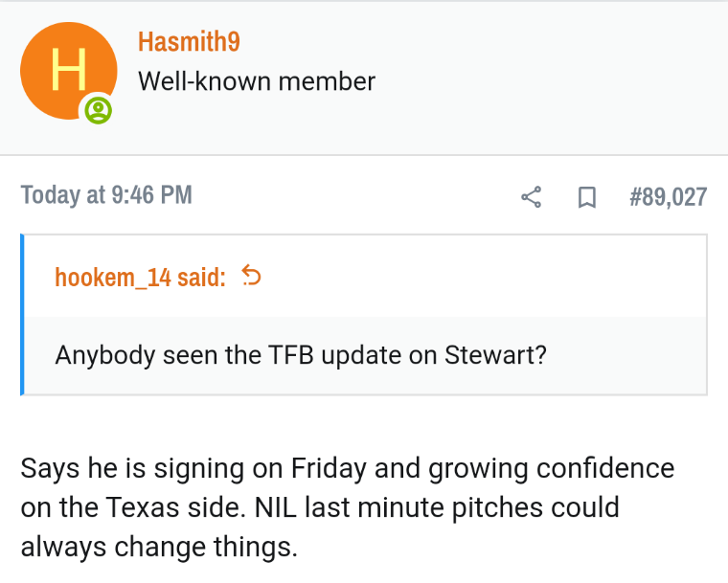Click the 'hookem_14 said:' quote attribution
The width and height of the screenshot is (728, 583).
141,278
